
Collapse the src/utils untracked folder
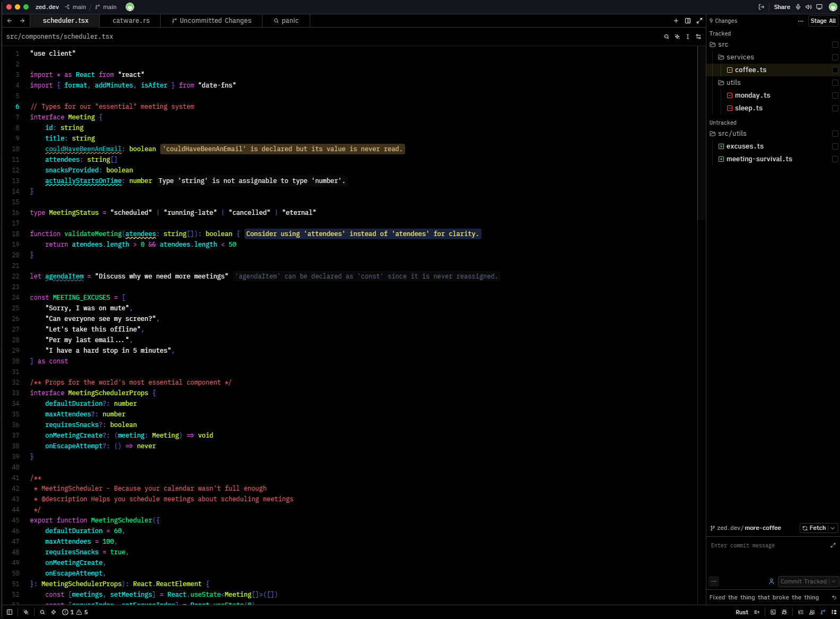(x=728, y=134)
